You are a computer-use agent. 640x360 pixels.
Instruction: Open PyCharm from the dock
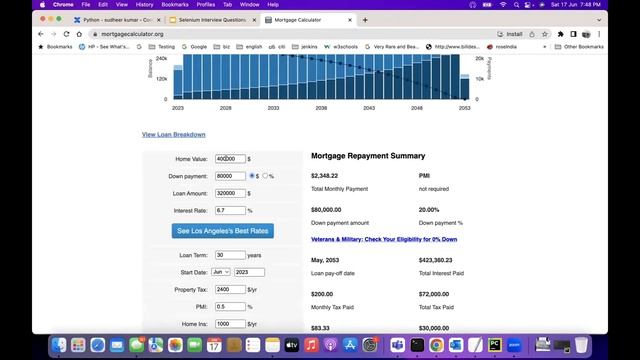(495, 345)
